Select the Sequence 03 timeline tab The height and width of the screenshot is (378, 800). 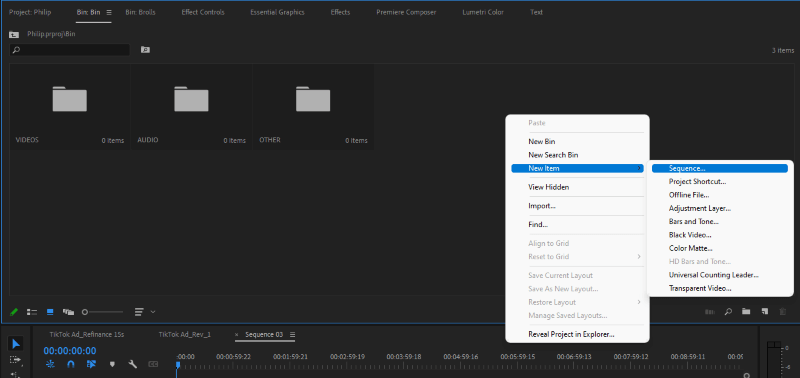[x=264, y=335]
